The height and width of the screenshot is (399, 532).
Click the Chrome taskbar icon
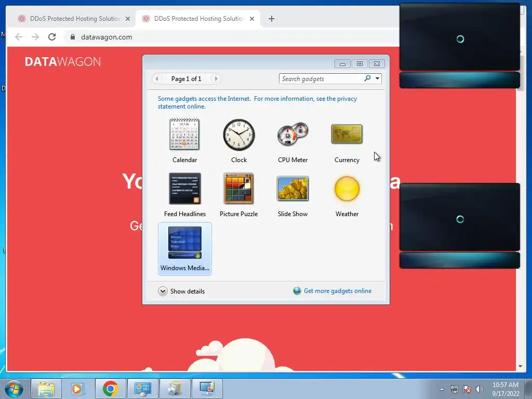[x=110, y=389]
